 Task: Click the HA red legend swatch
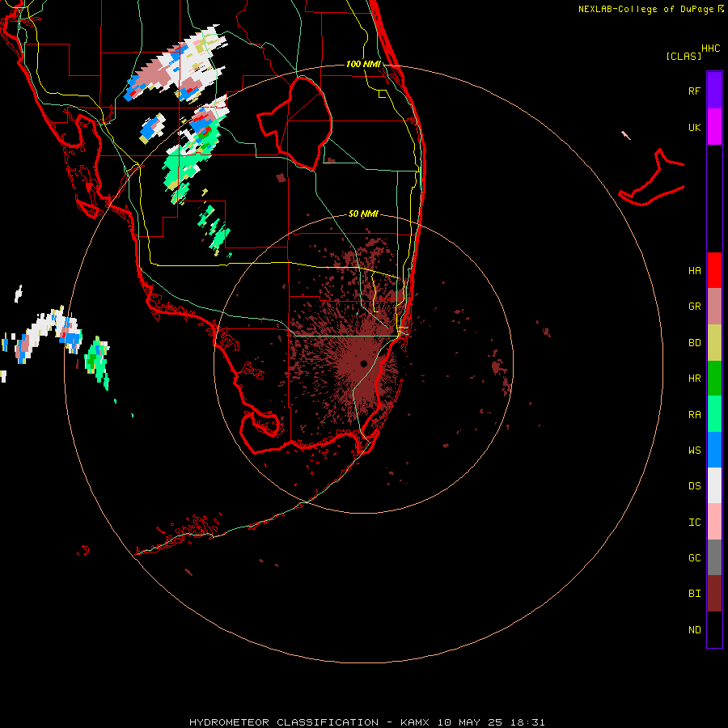tap(714, 270)
